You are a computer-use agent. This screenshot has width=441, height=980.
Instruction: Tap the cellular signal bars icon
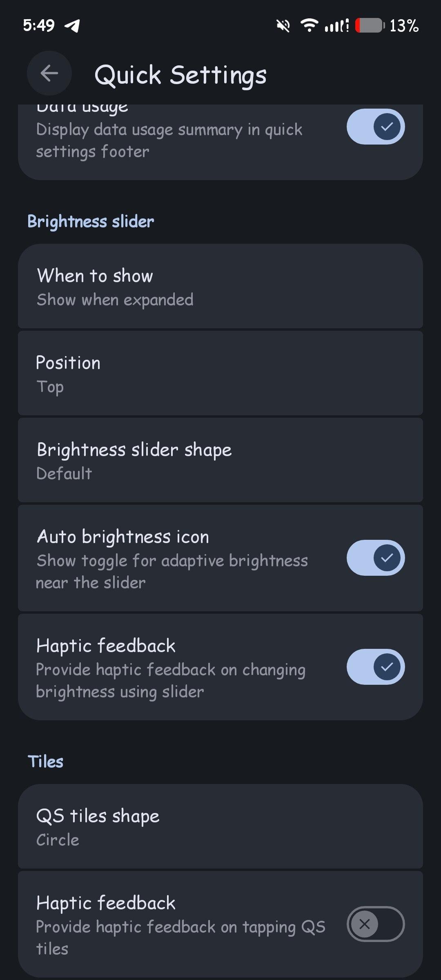coord(336,26)
